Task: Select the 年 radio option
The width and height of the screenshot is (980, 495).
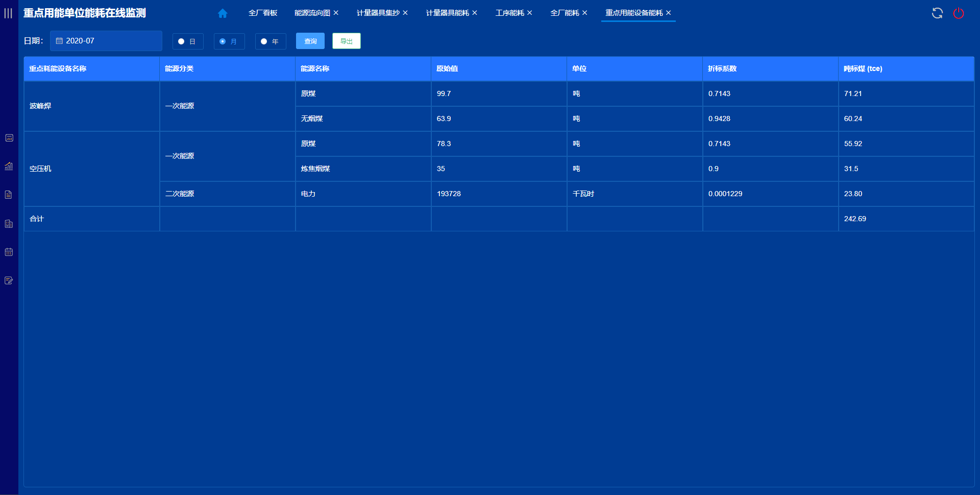Action: pyautogui.click(x=271, y=41)
